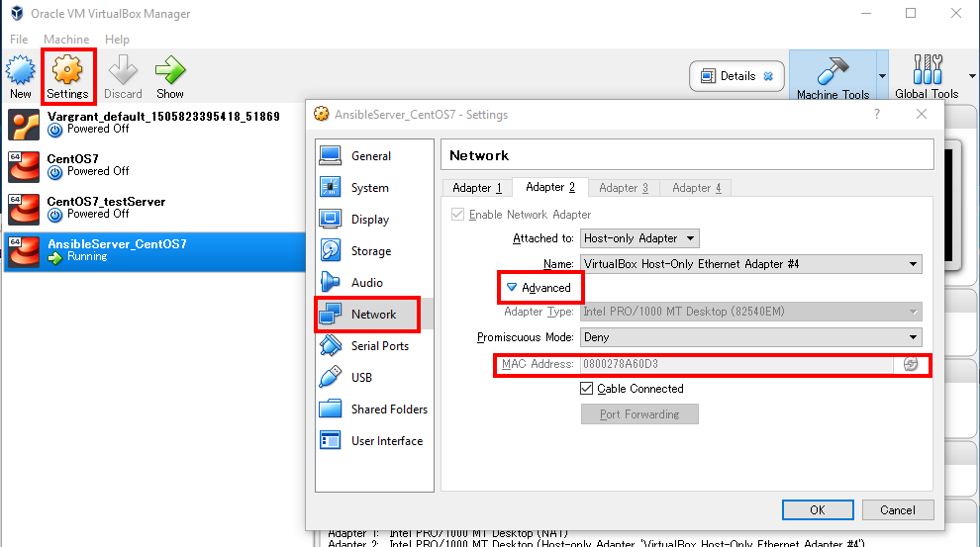Click the Show green arrow icon
The image size is (980, 547).
pos(170,70)
